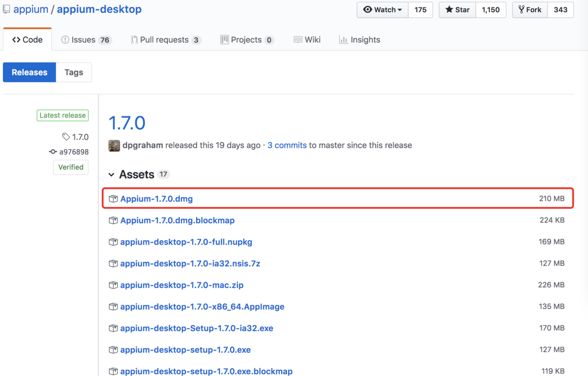Viewport: 588px width, 376px height.
Task: Click the Assets count badge 17
Action: pyautogui.click(x=164, y=175)
